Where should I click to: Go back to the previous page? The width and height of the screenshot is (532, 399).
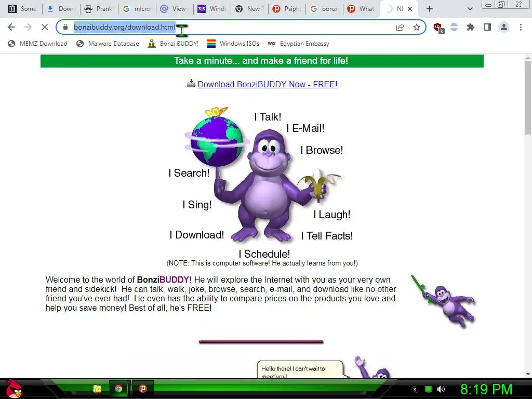pyautogui.click(x=11, y=27)
